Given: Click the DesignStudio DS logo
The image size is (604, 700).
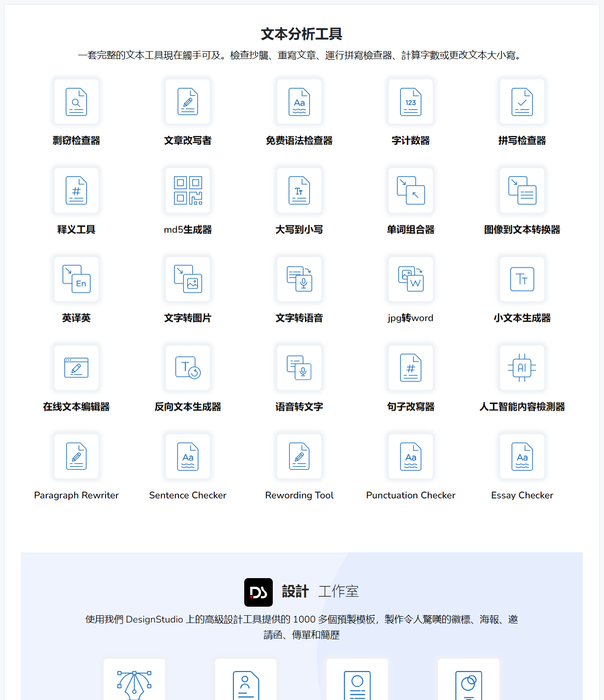Looking at the screenshot, I should [258, 592].
